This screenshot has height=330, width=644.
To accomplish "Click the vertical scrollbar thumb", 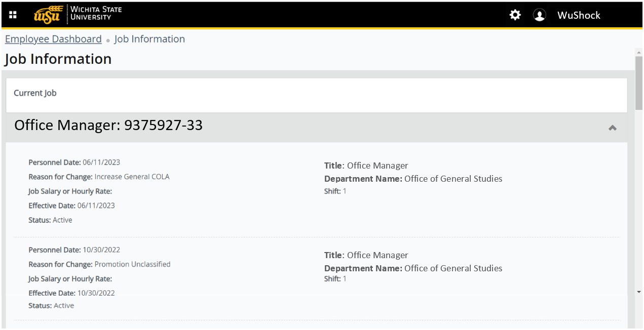I will click(639, 84).
